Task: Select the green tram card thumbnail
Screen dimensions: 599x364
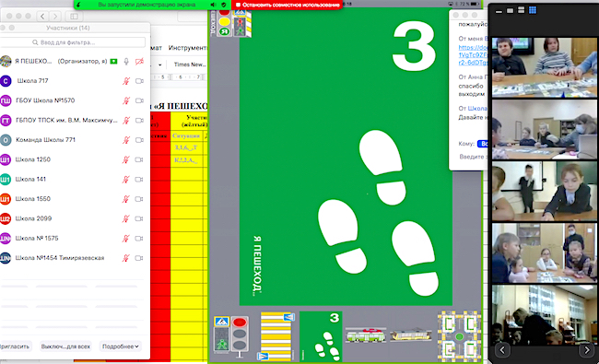Action: click(x=366, y=335)
